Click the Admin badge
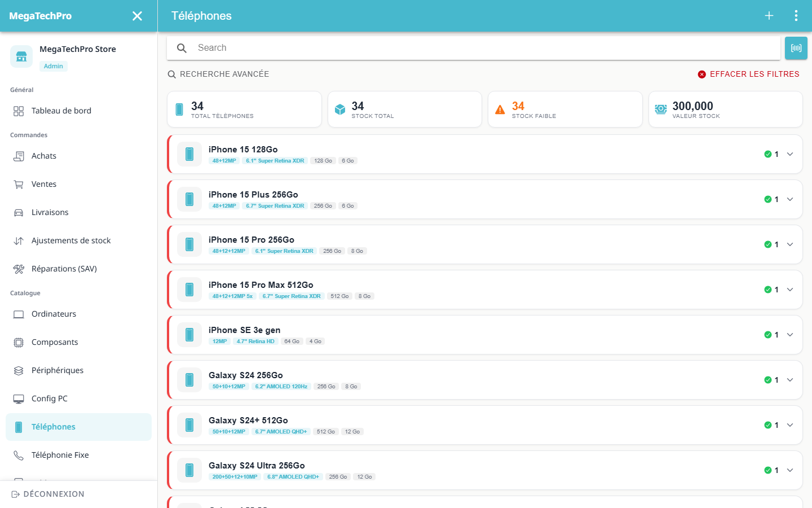The image size is (812, 508). pos(54,66)
